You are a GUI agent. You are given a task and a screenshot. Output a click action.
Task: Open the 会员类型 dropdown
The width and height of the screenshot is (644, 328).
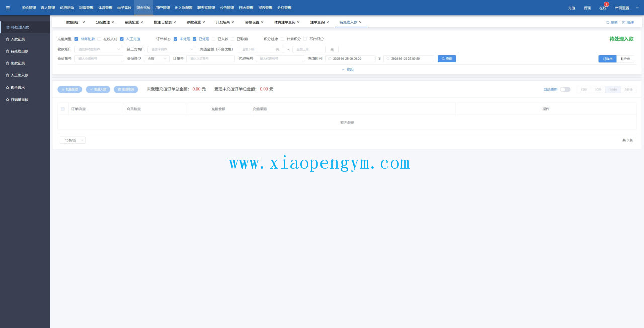(x=156, y=59)
